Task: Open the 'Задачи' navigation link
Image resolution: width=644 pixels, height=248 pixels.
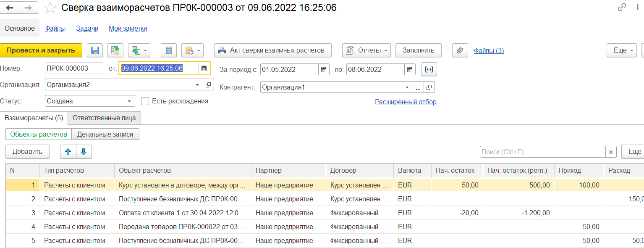Action: 87,29
